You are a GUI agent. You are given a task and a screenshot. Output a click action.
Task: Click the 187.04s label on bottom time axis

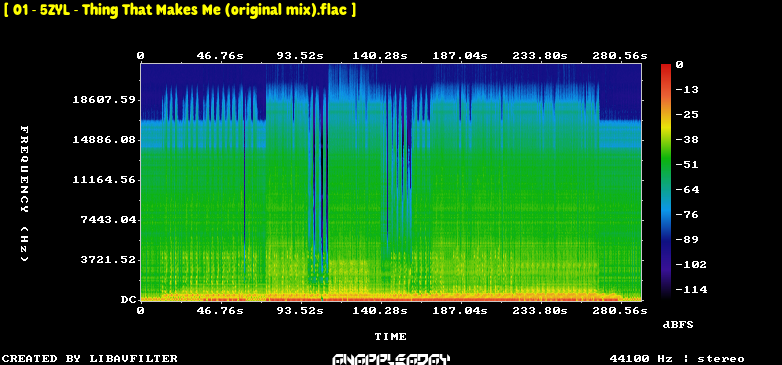(x=460, y=311)
